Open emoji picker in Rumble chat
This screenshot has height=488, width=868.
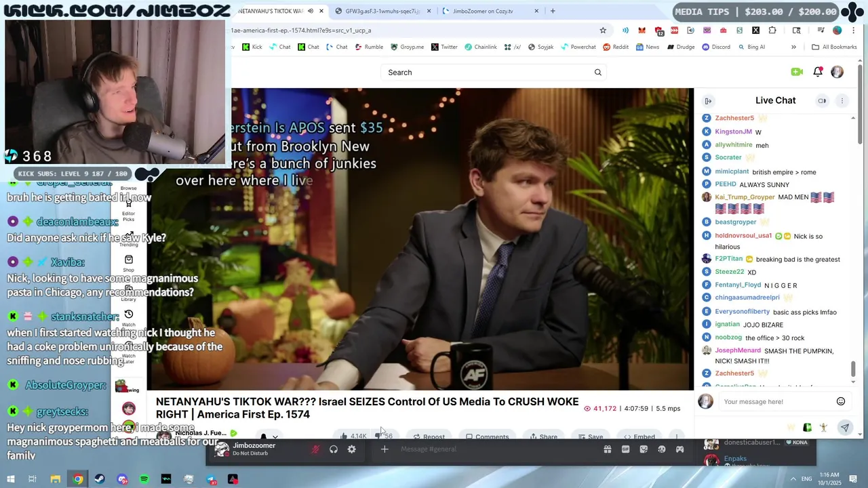841,401
